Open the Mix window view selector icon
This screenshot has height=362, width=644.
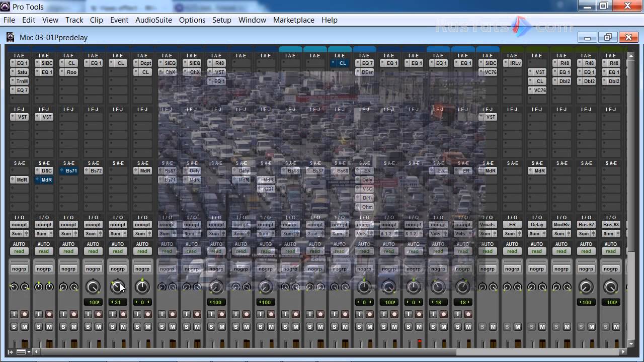pos(23,352)
